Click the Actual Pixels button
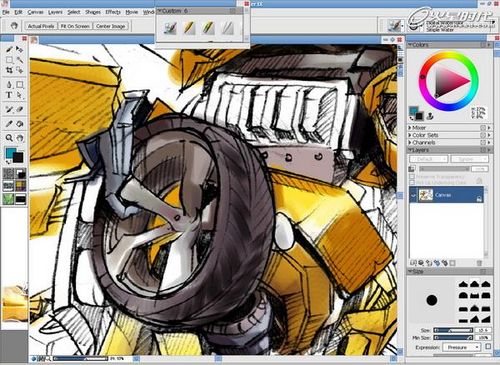 tap(41, 26)
